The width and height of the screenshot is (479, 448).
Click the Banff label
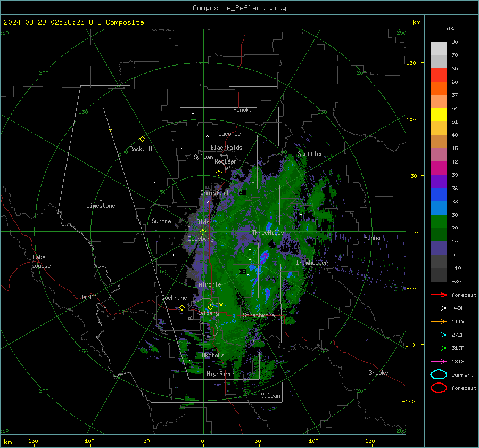pos(88,297)
